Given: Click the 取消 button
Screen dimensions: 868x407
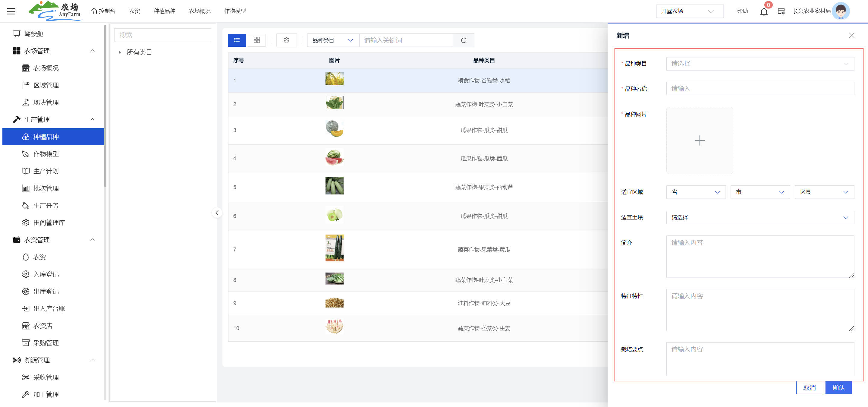Looking at the screenshot, I should coord(809,387).
